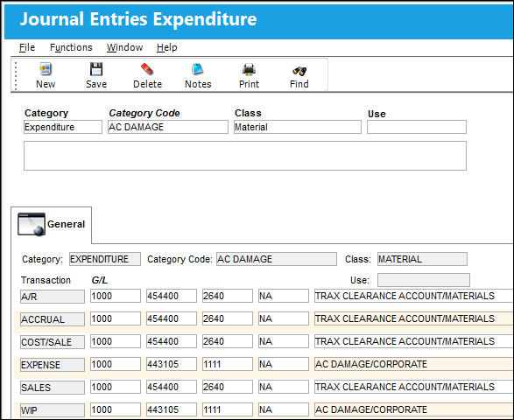Click the Save floppy disk icon
The image size is (514, 420).
pos(96,69)
